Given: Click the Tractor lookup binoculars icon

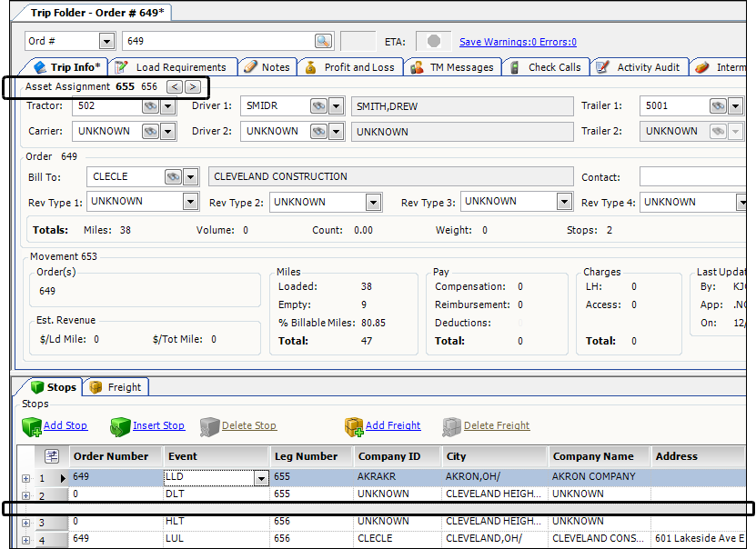Looking at the screenshot, I should [150, 106].
